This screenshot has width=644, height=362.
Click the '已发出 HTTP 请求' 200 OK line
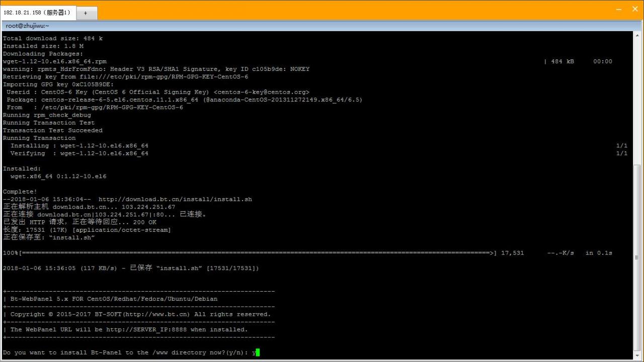coord(79,222)
